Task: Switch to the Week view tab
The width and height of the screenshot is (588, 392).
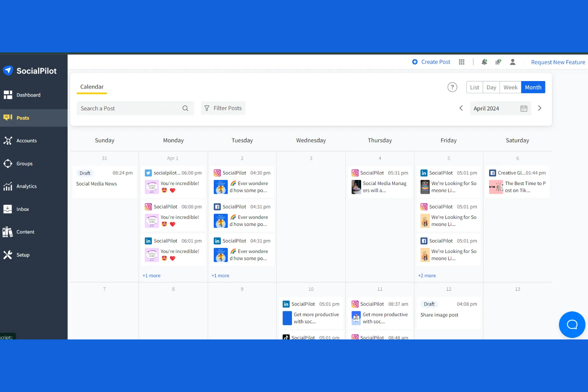Action: pos(510,87)
